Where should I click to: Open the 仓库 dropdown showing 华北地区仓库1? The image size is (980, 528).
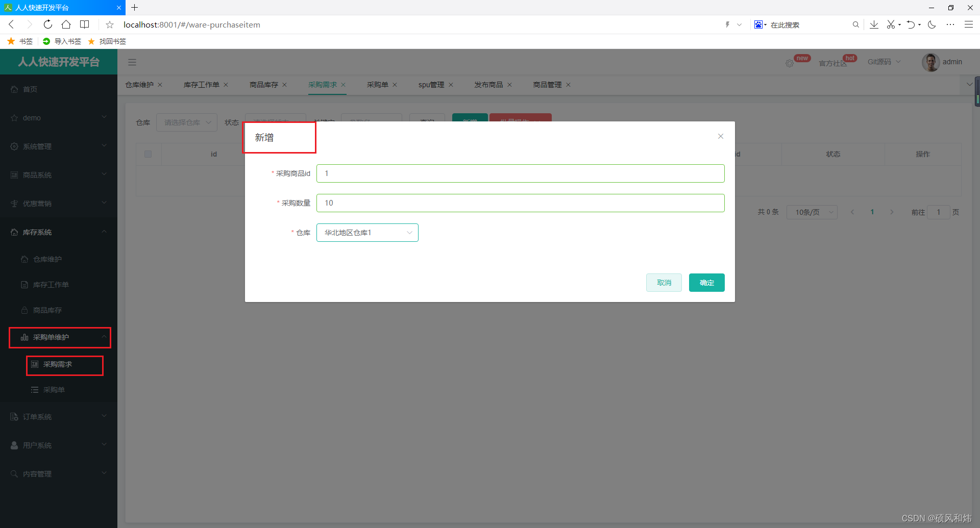(x=367, y=233)
